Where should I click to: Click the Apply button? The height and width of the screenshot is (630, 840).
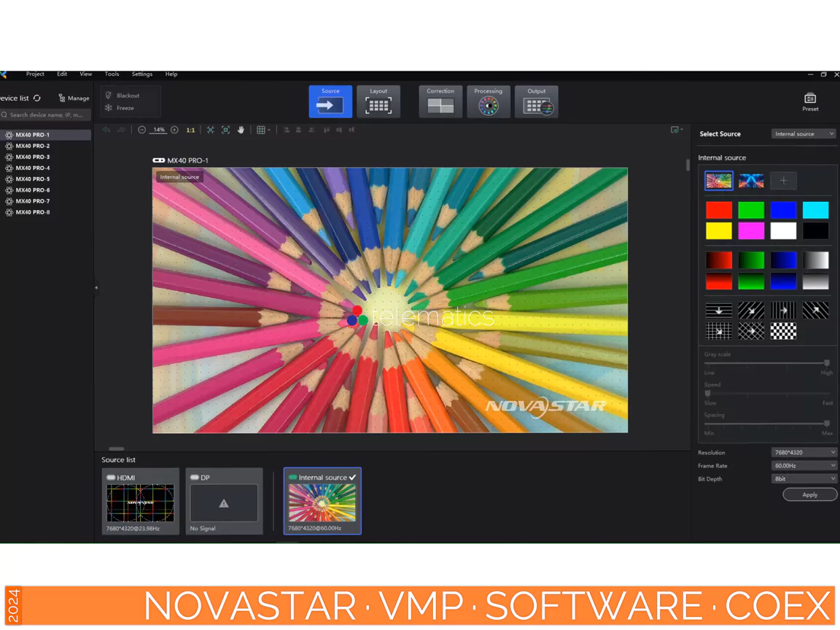tap(809, 495)
